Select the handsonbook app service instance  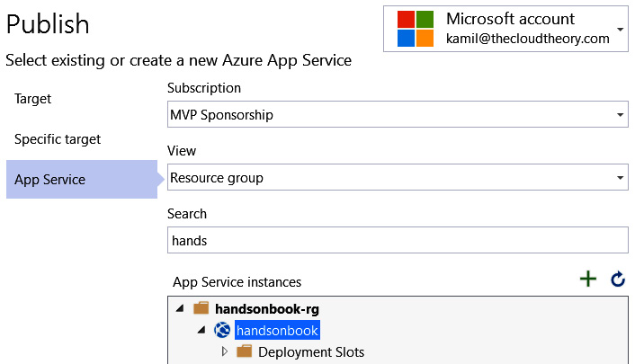[277, 331]
